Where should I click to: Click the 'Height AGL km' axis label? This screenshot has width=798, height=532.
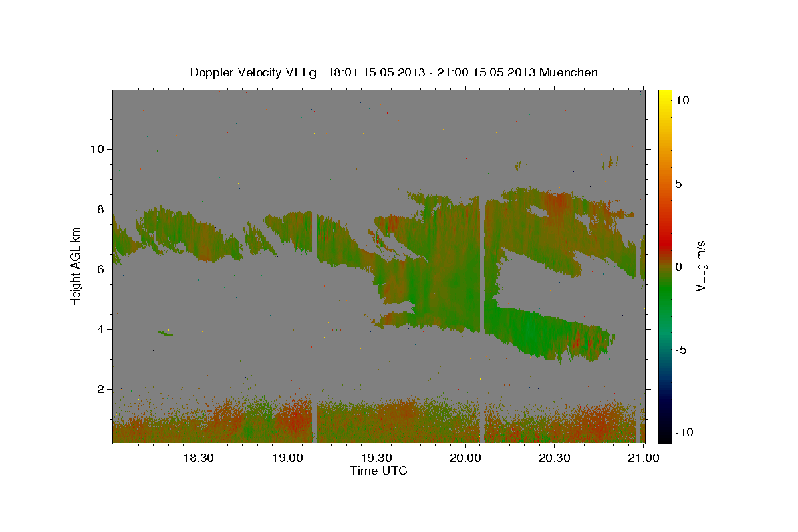click(76, 266)
